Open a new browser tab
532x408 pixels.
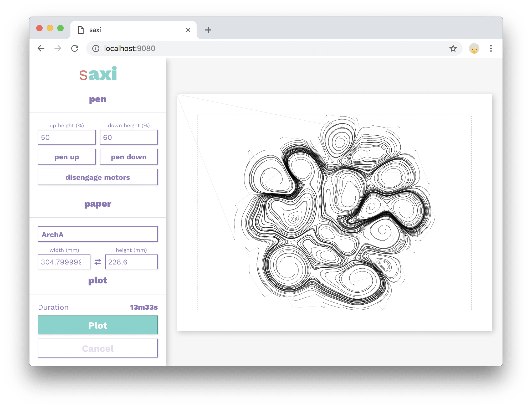pyautogui.click(x=208, y=30)
